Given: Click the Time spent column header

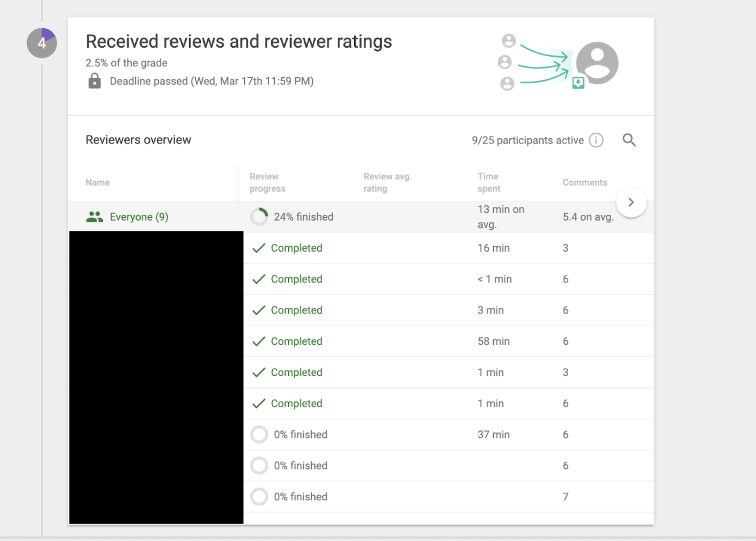Looking at the screenshot, I should (x=489, y=183).
